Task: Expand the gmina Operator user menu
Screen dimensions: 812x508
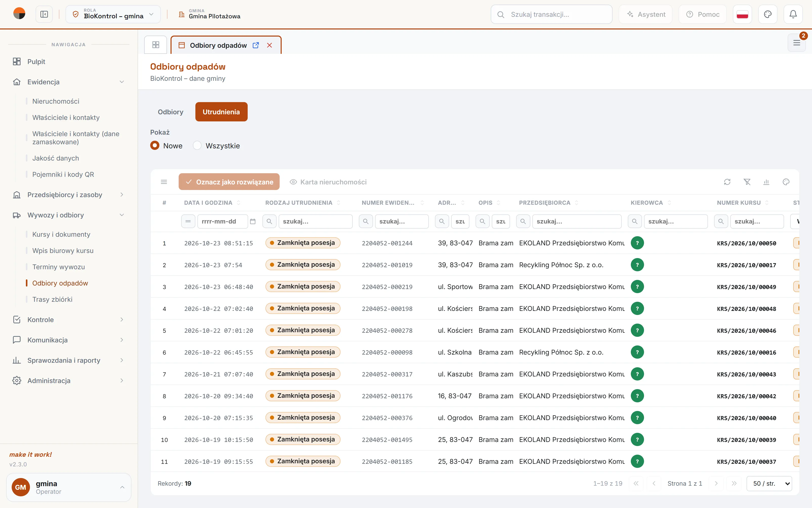Action: pyautogui.click(x=69, y=487)
